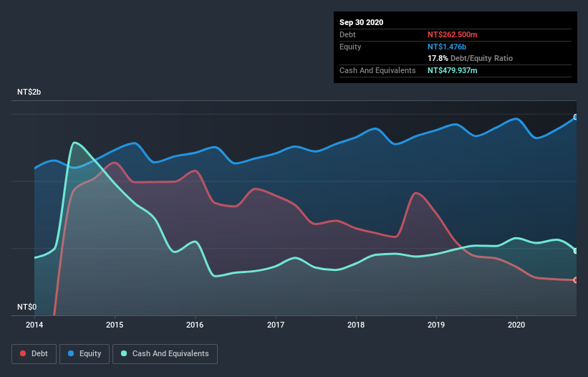This screenshot has height=377, width=588.
Task: Select the 2018 x-axis label
Action: [x=356, y=325]
